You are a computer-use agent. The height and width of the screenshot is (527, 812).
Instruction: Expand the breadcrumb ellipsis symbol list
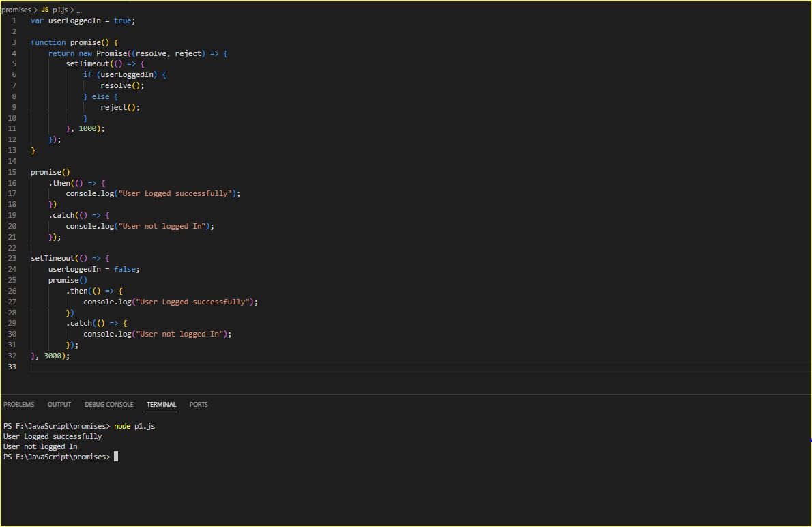(79, 10)
